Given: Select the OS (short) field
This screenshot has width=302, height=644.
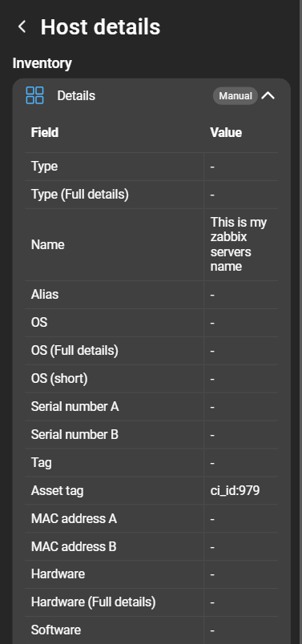Looking at the screenshot, I should (x=59, y=379).
